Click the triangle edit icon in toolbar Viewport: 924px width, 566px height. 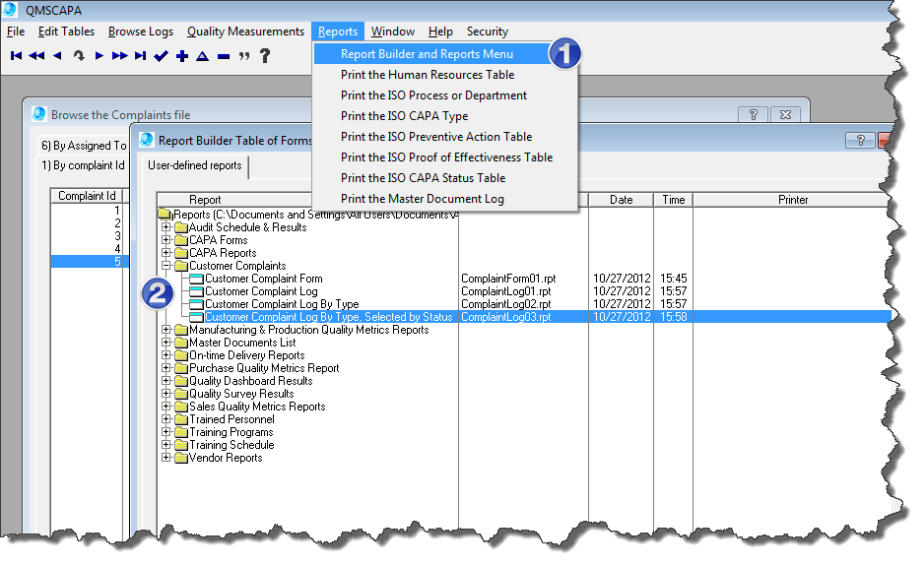(202, 56)
